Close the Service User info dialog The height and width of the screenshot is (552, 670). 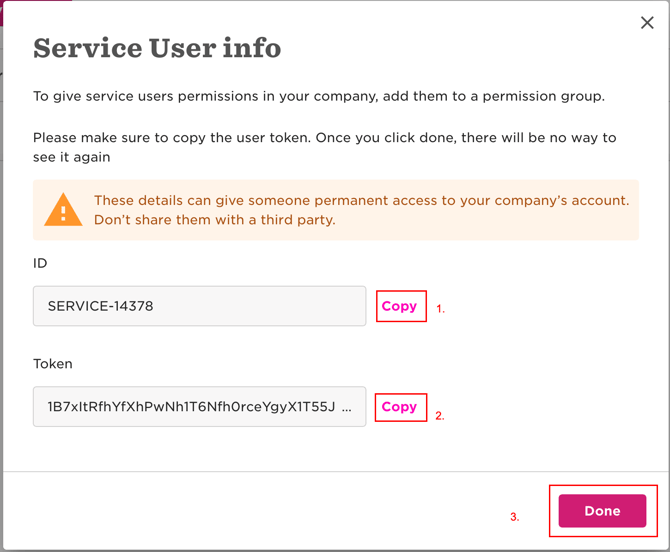(647, 23)
